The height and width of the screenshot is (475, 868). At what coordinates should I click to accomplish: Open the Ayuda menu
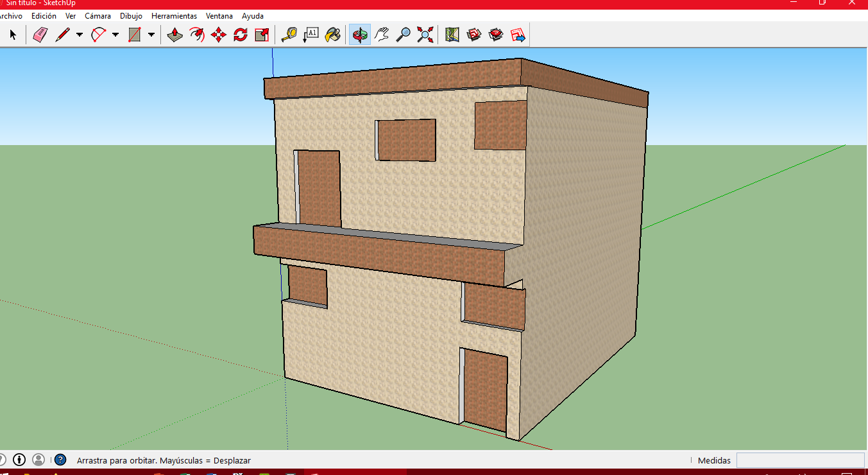[x=253, y=15]
